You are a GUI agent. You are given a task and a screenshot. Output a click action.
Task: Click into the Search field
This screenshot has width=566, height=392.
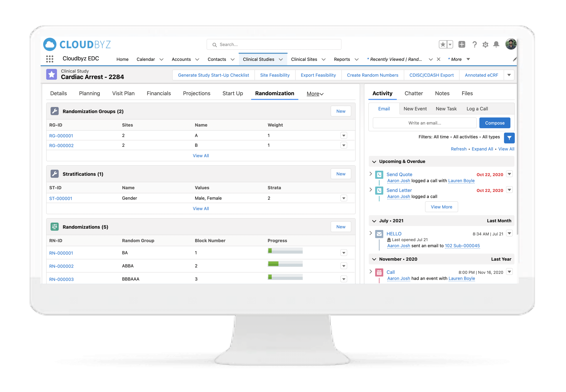274,45
